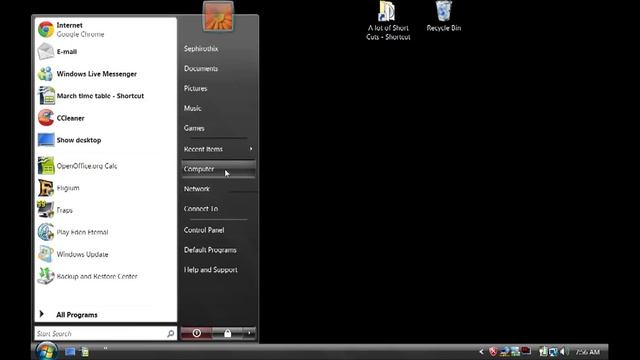Click the search magnifier icon
The image size is (640, 360).
pyautogui.click(x=170, y=333)
